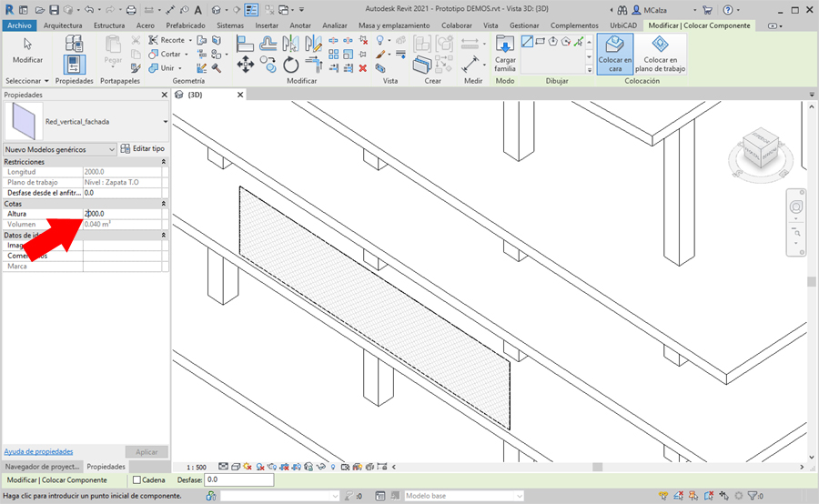Click the Rotate tool icon
The width and height of the screenshot is (819, 504).
(291, 65)
